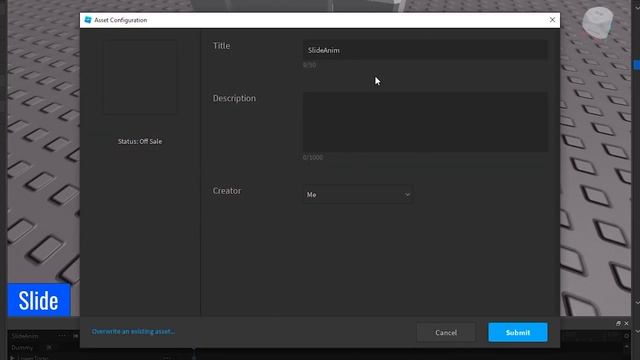Click the '0/1000' character counter
The image size is (640, 360).
point(313,157)
